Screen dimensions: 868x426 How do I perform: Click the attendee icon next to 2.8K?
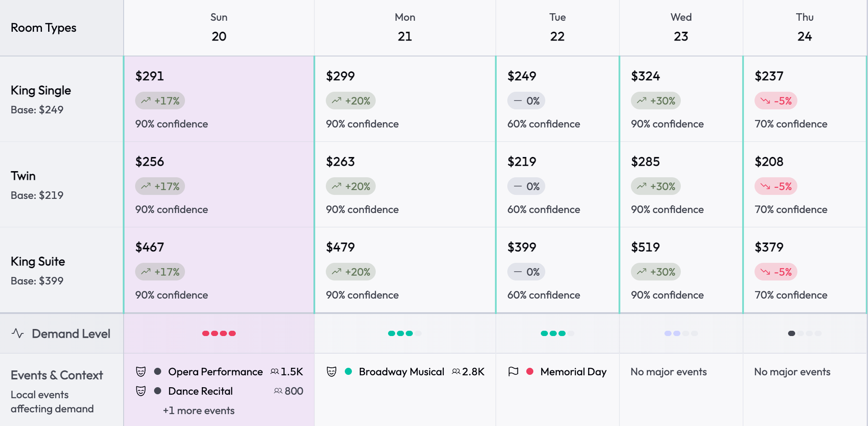(456, 372)
